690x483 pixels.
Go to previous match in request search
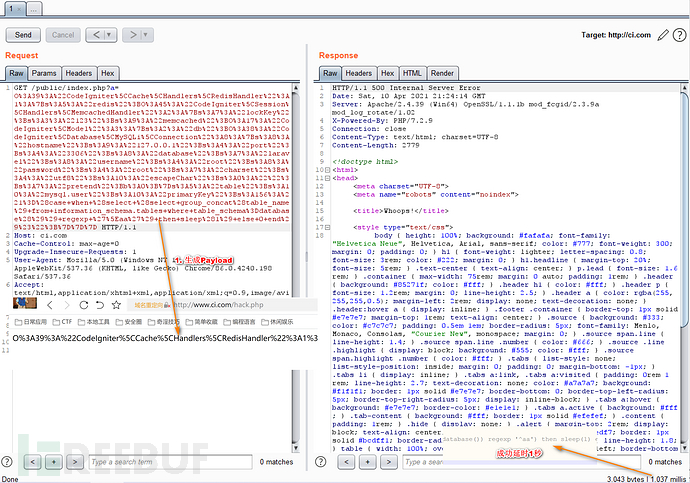pos(33,461)
